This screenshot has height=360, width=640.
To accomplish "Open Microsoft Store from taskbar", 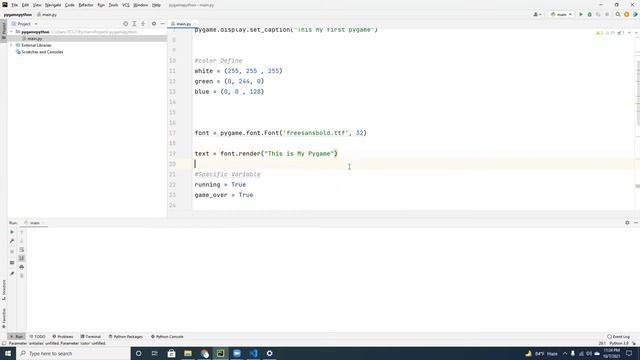I will pos(171,353).
